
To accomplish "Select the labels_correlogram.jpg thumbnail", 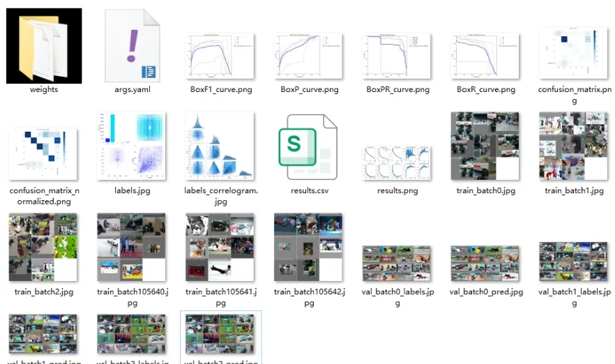I will pyautogui.click(x=220, y=146).
